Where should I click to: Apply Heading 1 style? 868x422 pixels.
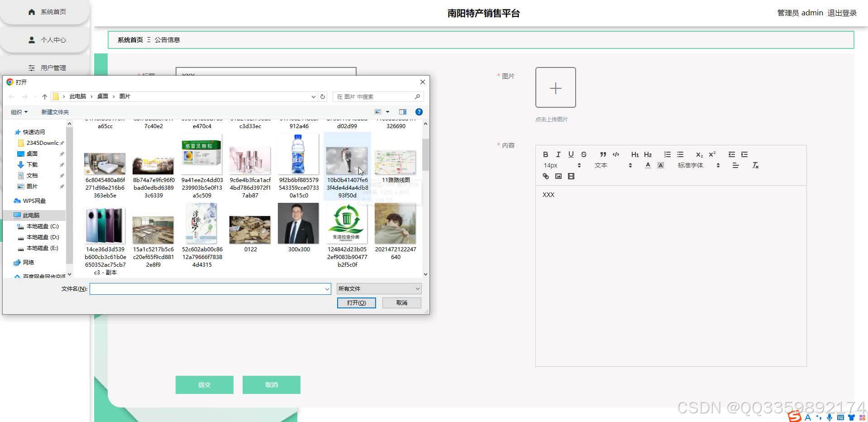pos(635,154)
